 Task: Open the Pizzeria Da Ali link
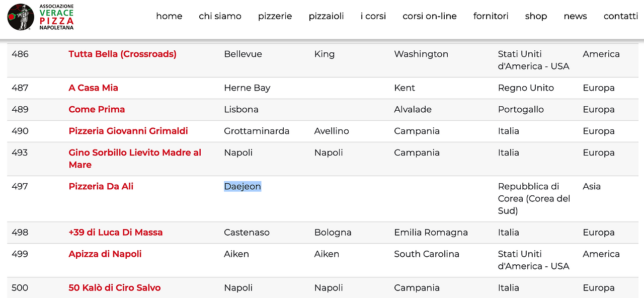tap(101, 186)
